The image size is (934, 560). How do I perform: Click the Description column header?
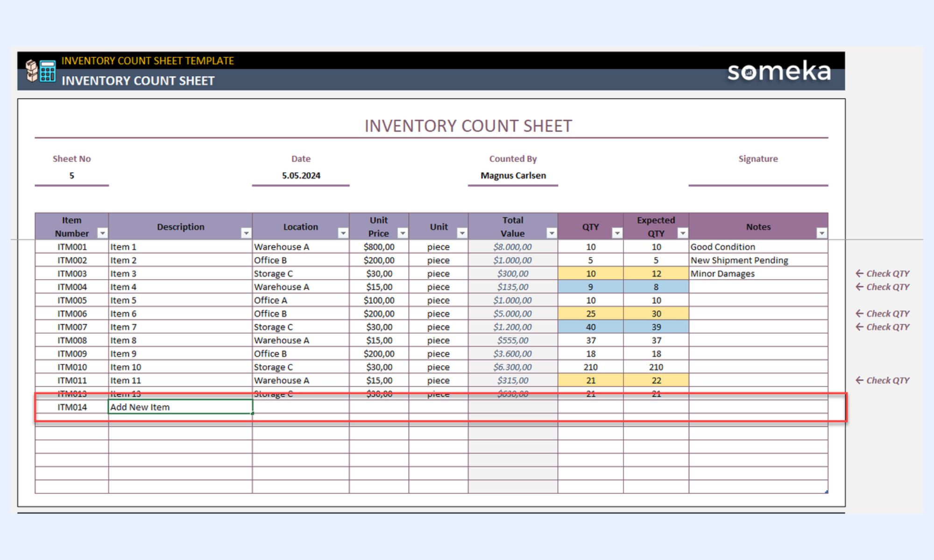pyautogui.click(x=181, y=227)
